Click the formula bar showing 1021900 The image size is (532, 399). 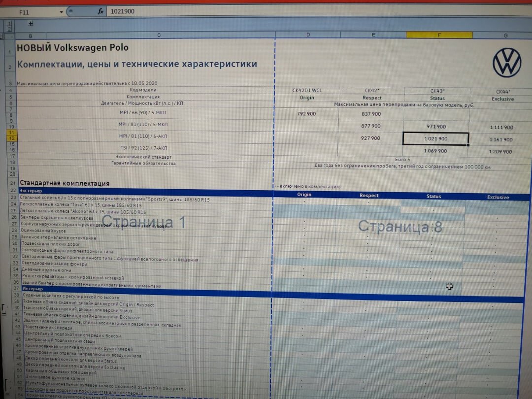(319, 11)
